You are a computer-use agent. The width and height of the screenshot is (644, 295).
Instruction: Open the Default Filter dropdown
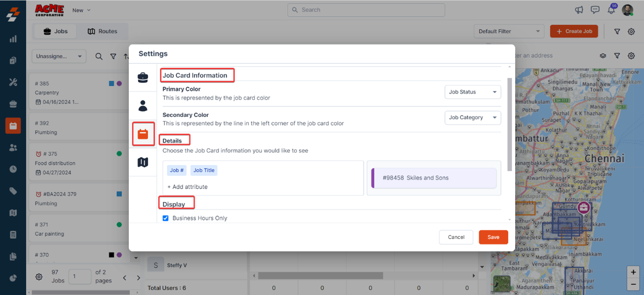click(509, 31)
